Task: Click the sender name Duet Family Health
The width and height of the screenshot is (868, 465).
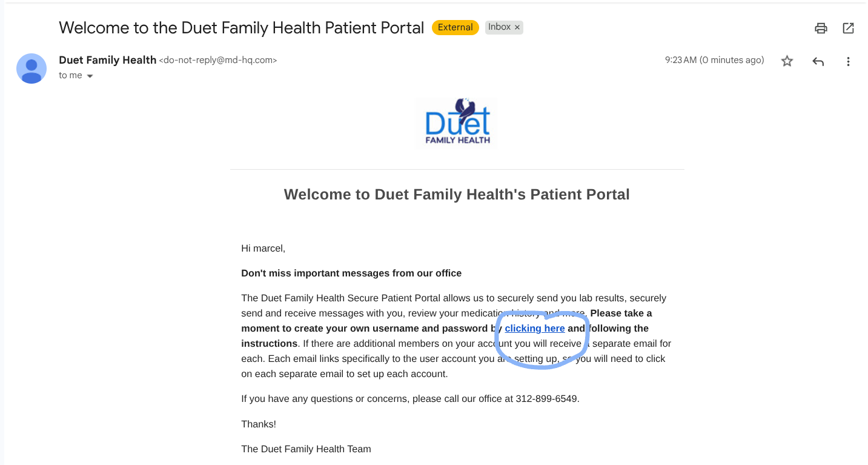Action: (107, 60)
